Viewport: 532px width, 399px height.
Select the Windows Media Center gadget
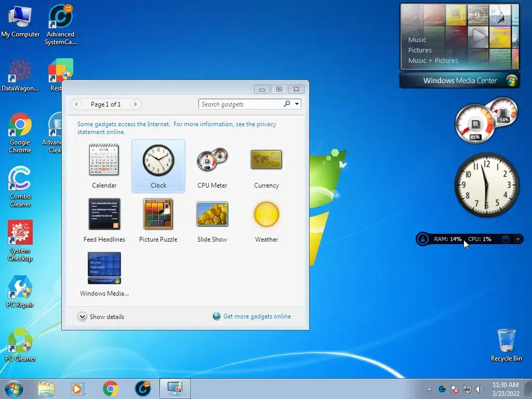click(104, 274)
